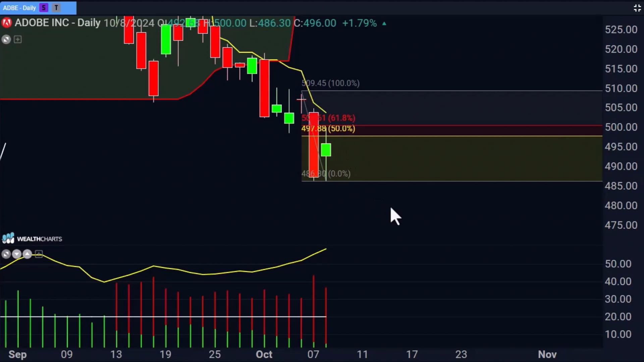
Task: Click the Oct label on the time axis
Action: click(264, 354)
